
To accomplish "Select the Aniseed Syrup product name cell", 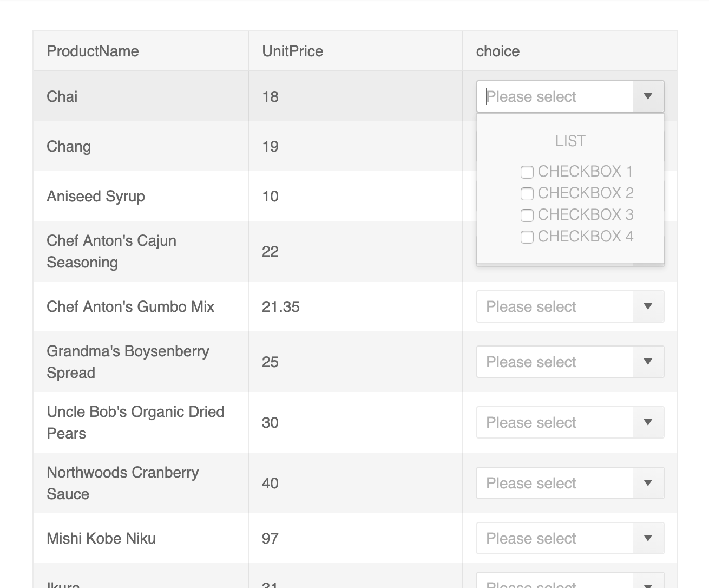I will pos(96,197).
